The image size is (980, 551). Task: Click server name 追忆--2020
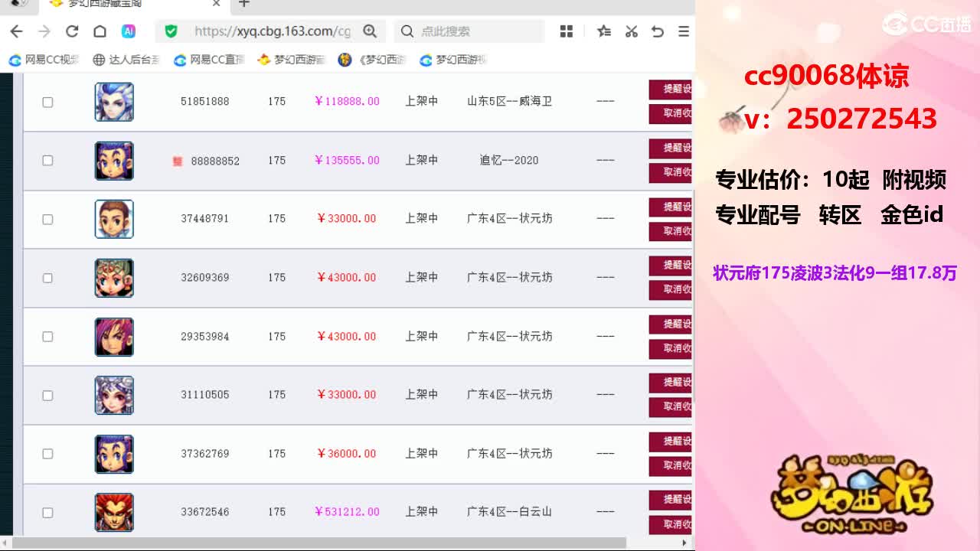coord(509,161)
